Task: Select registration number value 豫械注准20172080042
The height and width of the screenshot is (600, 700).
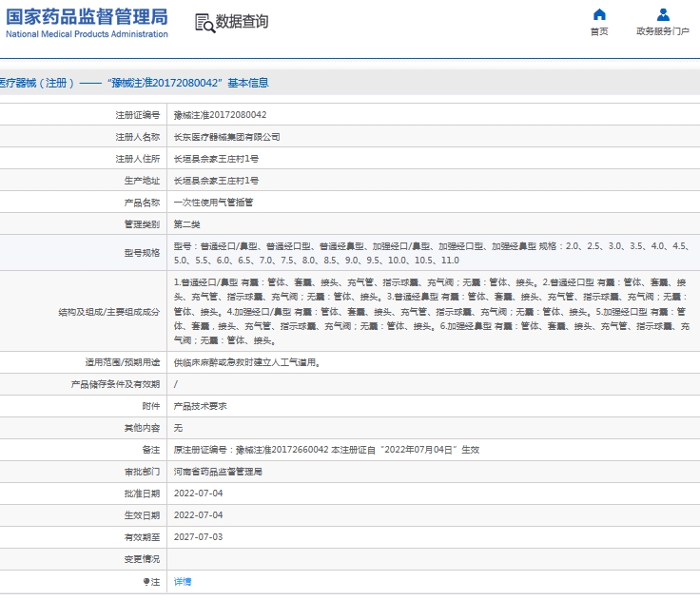Action: click(220, 115)
